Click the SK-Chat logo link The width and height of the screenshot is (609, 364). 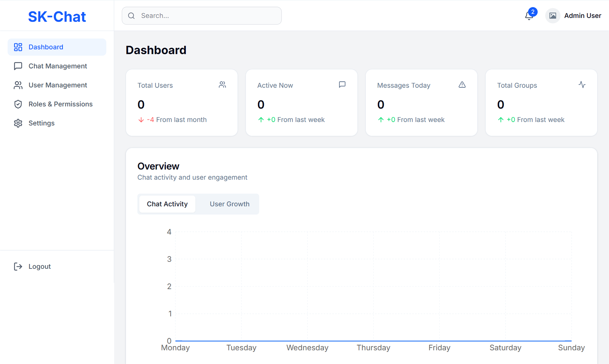[x=57, y=17]
